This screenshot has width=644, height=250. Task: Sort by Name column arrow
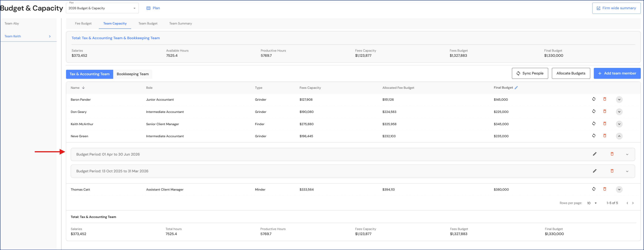click(x=83, y=88)
